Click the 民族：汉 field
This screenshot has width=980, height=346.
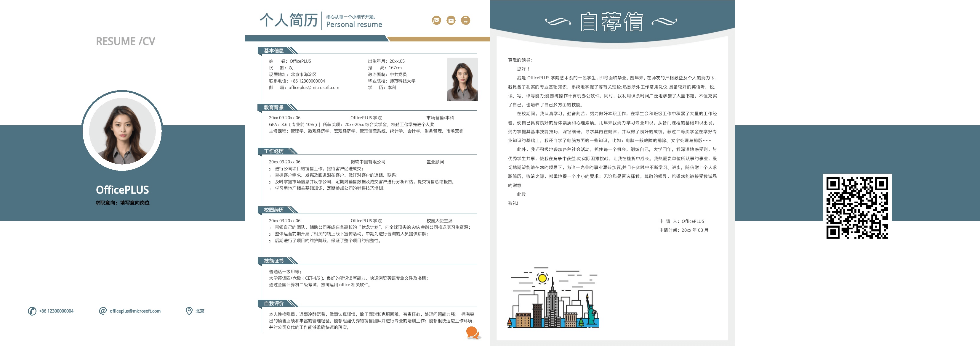(x=281, y=68)
